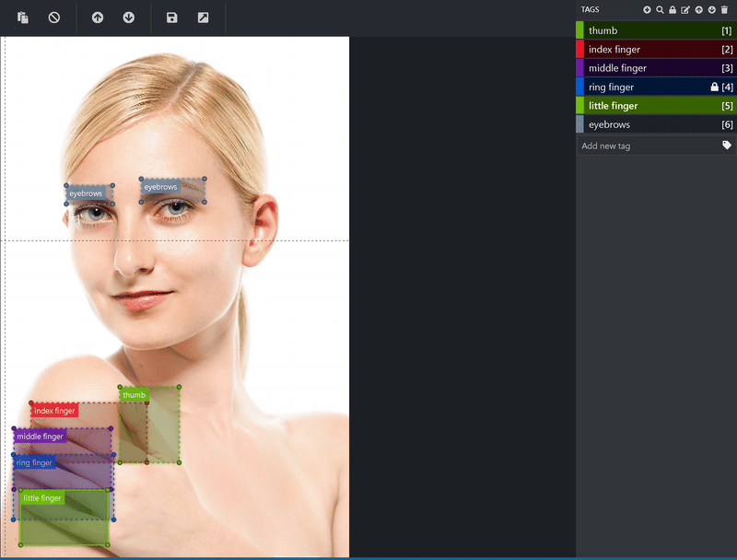The image size is (737, 560).
Task: Go to previous asset with up arrow
Action: click(x=98, y=17)
